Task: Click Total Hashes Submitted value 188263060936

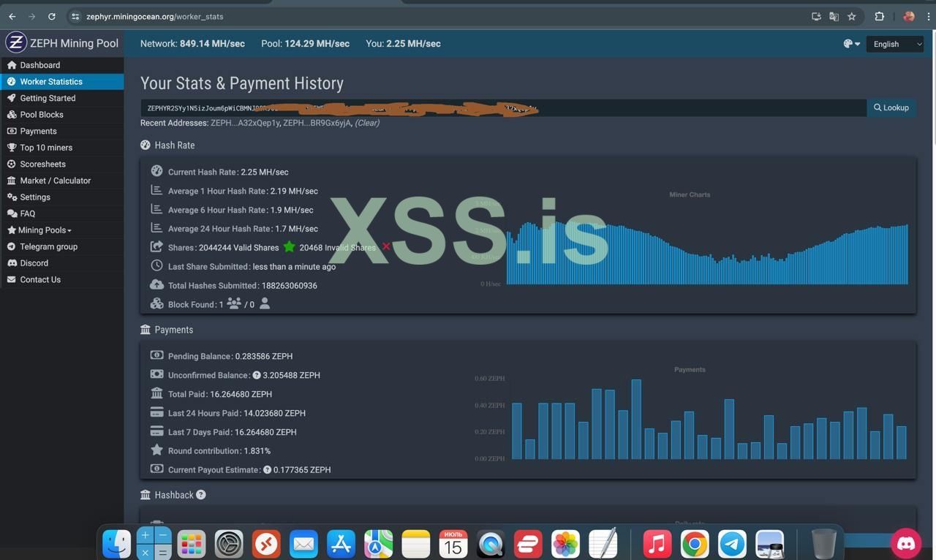Action: click(x=290, y=286)
